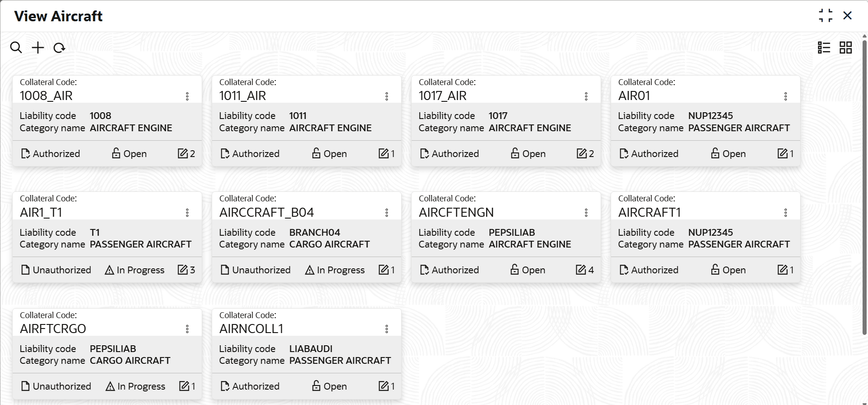Click the 1011_AIR open lock icon
The height and width of the screenshot is (405, 868).
pyautogui.click(x=316, y=153)
